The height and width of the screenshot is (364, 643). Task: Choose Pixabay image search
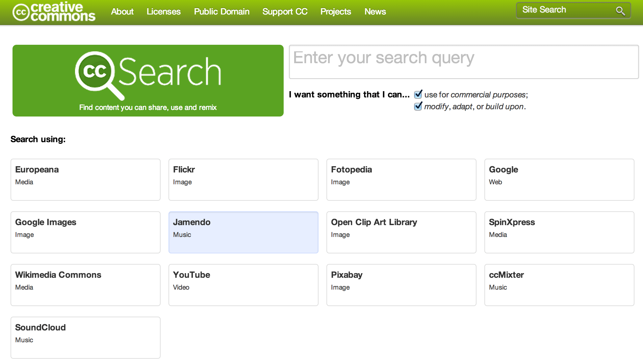(401, 285)
